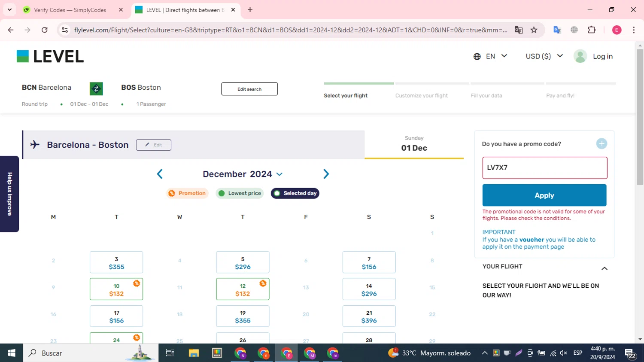Open the weather widget 33°C Mayorm. soleado
The width and height of the screenshot is (644, 362).
(429, 353)
